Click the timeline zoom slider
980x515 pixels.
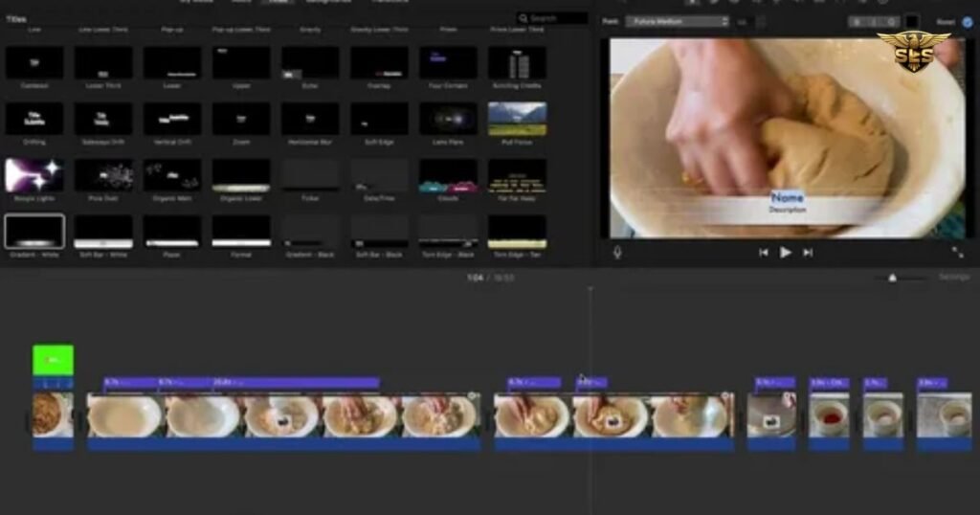tap(893, 278)
